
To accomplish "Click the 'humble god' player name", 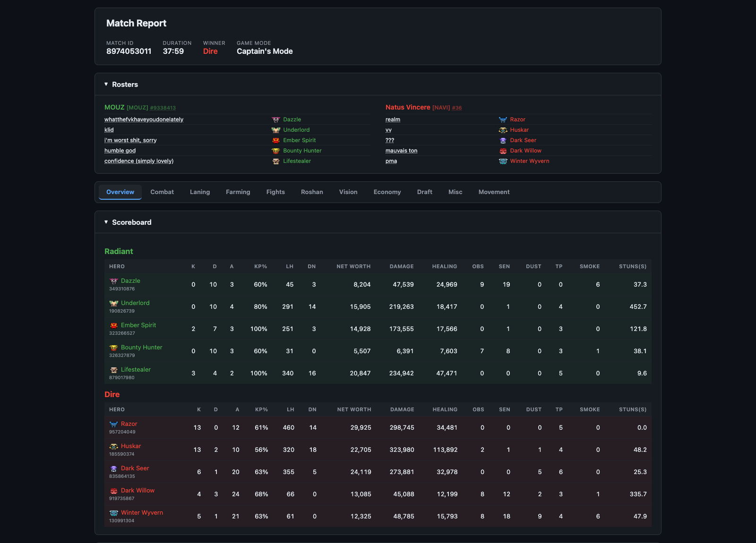I will point(120,151).
